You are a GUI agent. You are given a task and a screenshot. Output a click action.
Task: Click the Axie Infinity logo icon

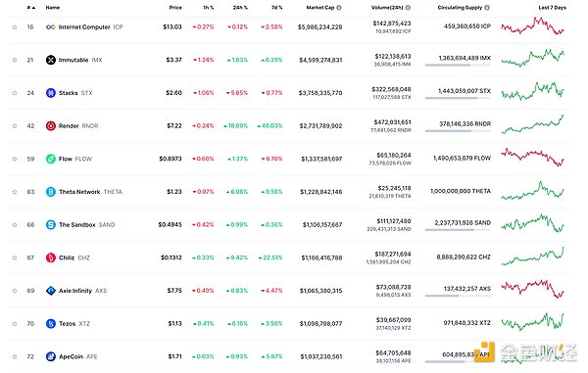(51, 291)
